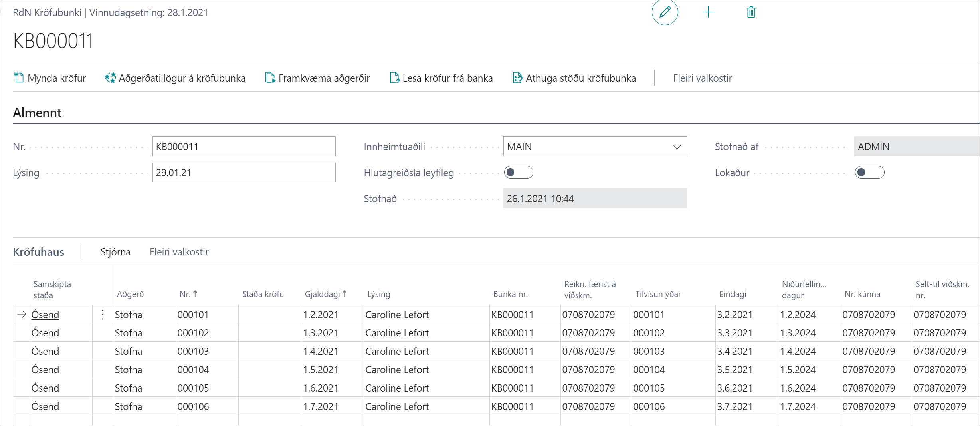Image resolution: width=980 pixels, height=426 pixels.
Task: Click the trash can delete icon
Action: 751,12
